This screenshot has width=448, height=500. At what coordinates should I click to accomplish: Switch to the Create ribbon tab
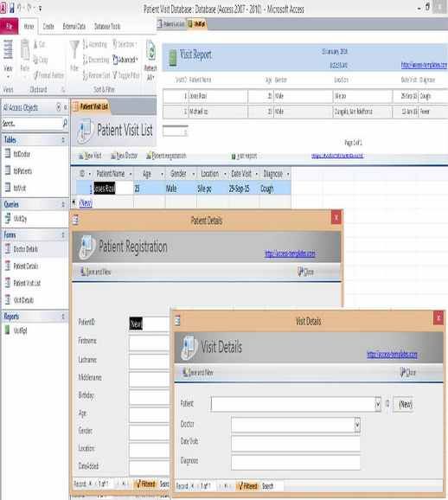[x=48, y=26]
